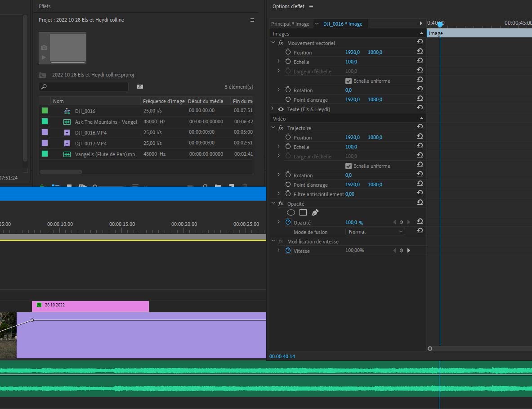Screen dimensions: 532x409
Task: Click the violet label swatch of DJI_0016.MP4
Action: coord(45,132)
